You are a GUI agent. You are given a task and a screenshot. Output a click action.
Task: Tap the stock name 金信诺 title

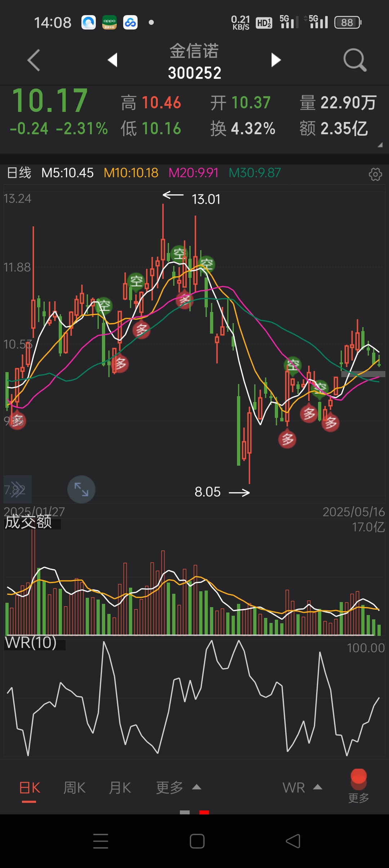pyautogui.click(x=194, y=51)
